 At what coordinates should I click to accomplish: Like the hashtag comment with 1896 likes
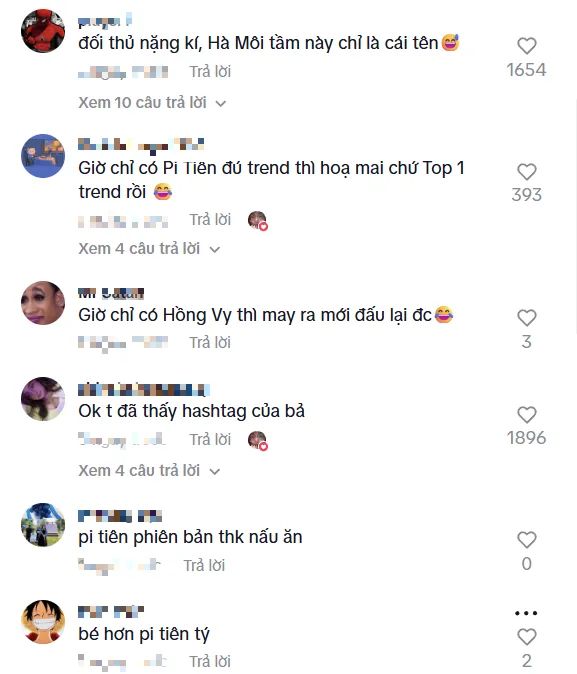(x=526, y=414)
